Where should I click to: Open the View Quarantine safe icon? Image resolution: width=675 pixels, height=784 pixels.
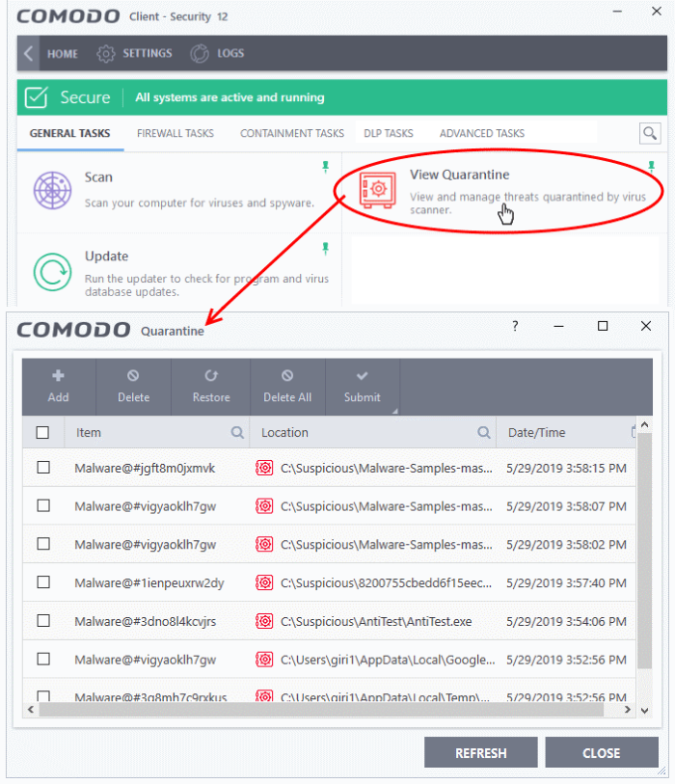tap(378, 190)
